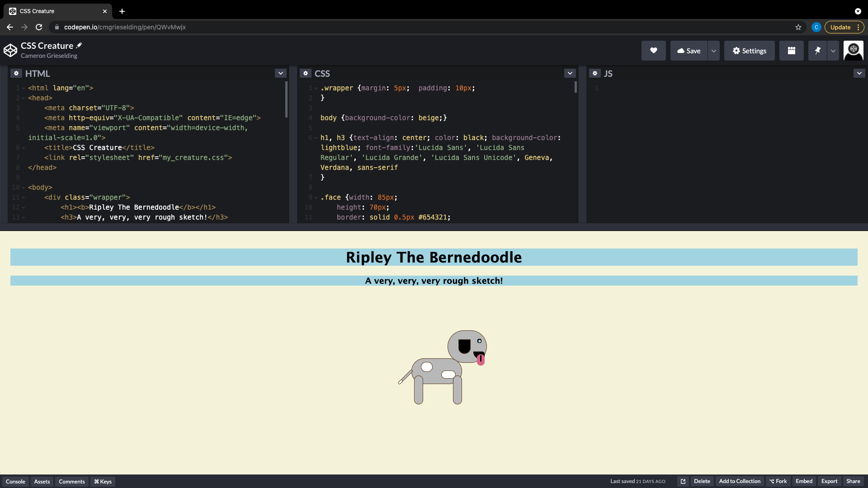
Task: Click the pencil to edit pen title
Action: [79, 45]
